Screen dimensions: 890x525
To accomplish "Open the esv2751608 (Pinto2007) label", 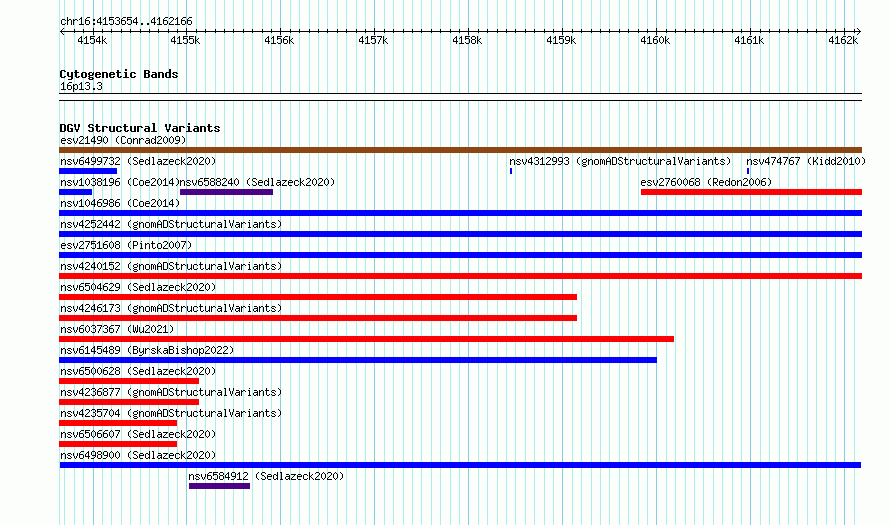I will click(126, 245).
